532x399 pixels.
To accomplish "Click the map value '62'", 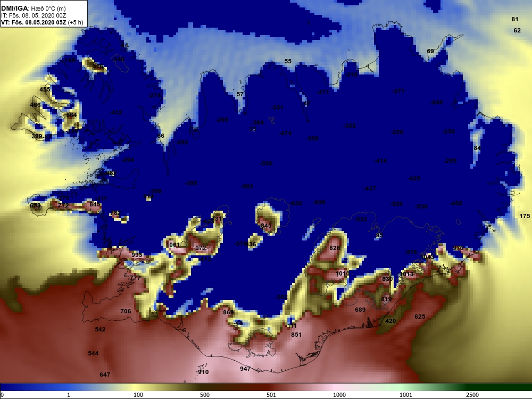I will 517,30.
